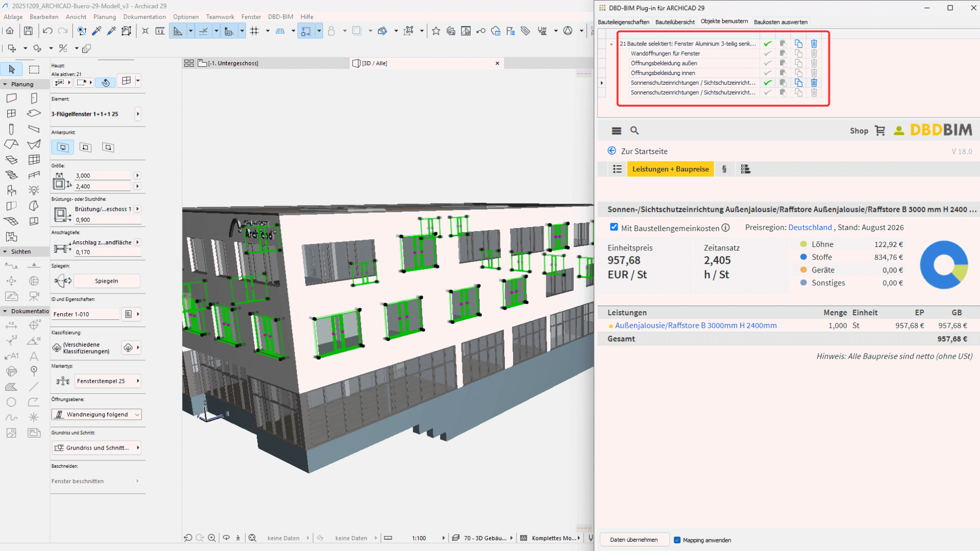Image resolution: width=980 pixels, height=551 pixels.
Task: Open the Wandneigung folgend dropdown
Action: [x=96, y=414]
